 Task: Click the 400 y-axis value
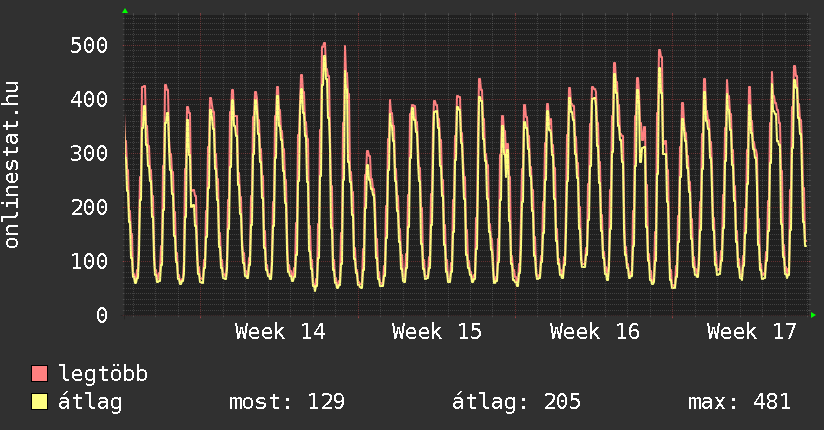click(x=89, y=99)
